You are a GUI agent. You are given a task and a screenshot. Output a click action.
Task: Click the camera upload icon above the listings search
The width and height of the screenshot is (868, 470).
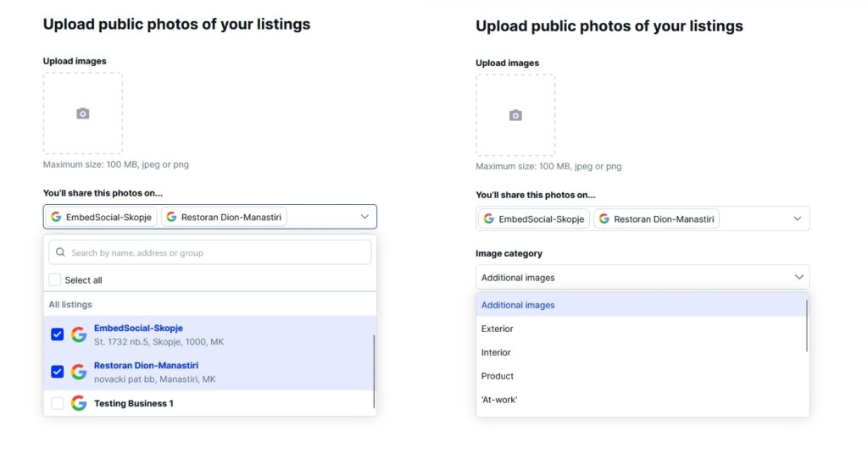(x=82, y=113)
